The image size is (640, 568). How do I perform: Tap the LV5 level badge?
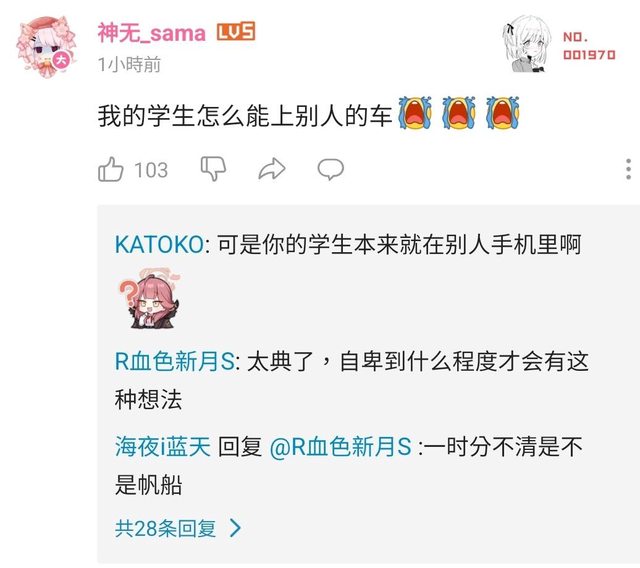pyautogui.click(x=236, y=31)
